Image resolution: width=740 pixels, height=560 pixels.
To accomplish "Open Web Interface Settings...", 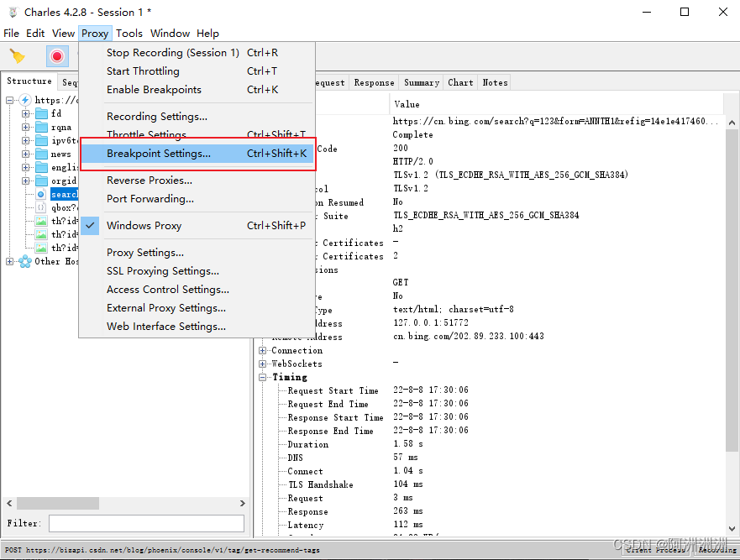I will pyautogui.click(x=197, y=326).
